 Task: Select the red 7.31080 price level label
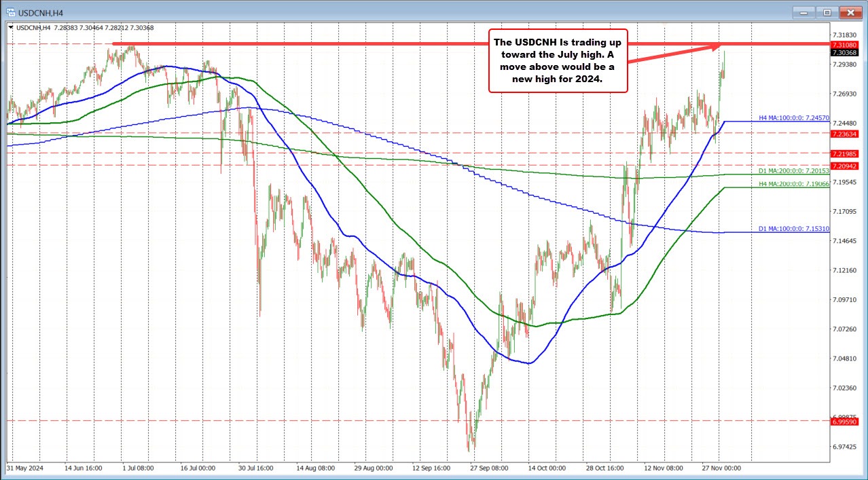pyautogui.click(x=845, y=44)
